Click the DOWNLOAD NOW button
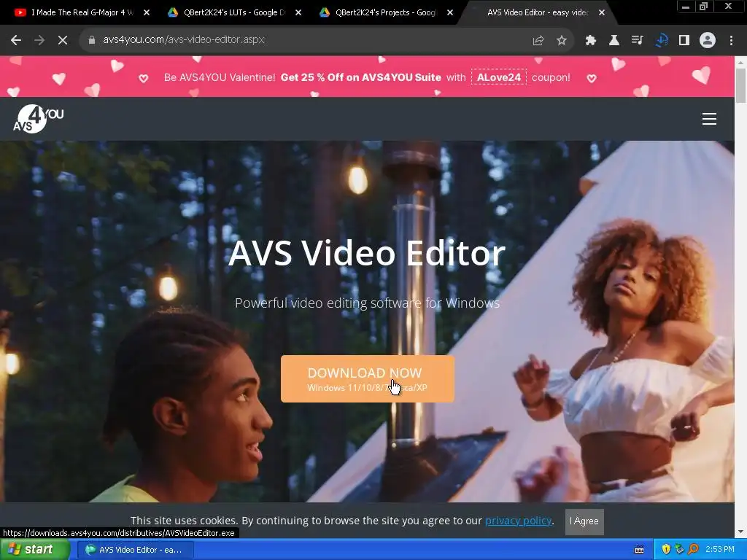This screenshot has width=747, height=560. tap(368, 378)
